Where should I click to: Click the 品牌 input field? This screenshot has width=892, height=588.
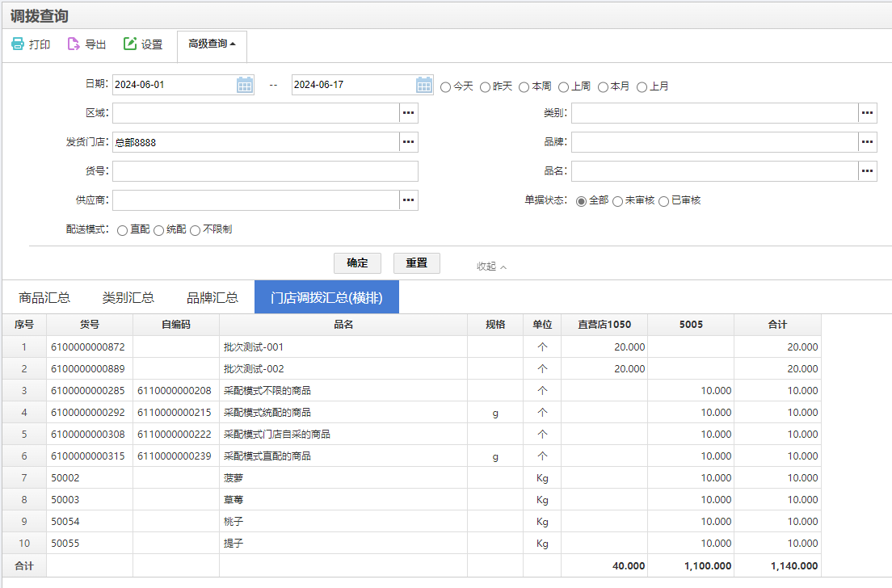714,141
